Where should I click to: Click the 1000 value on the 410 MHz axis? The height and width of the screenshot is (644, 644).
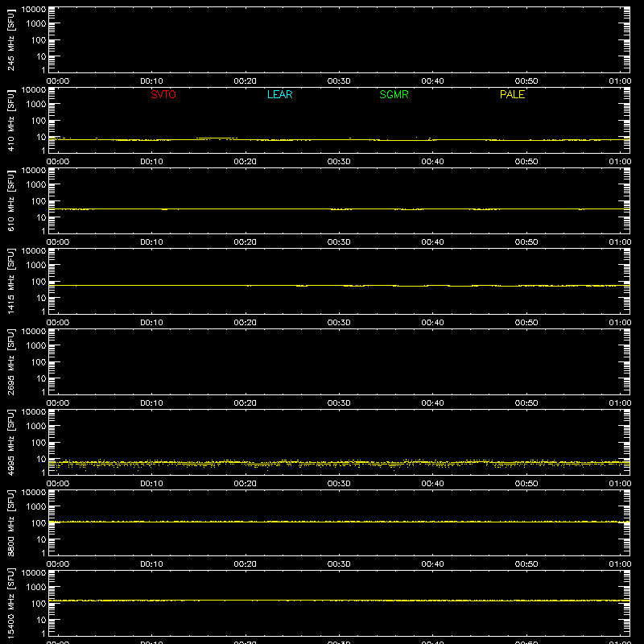click(35, 105)
